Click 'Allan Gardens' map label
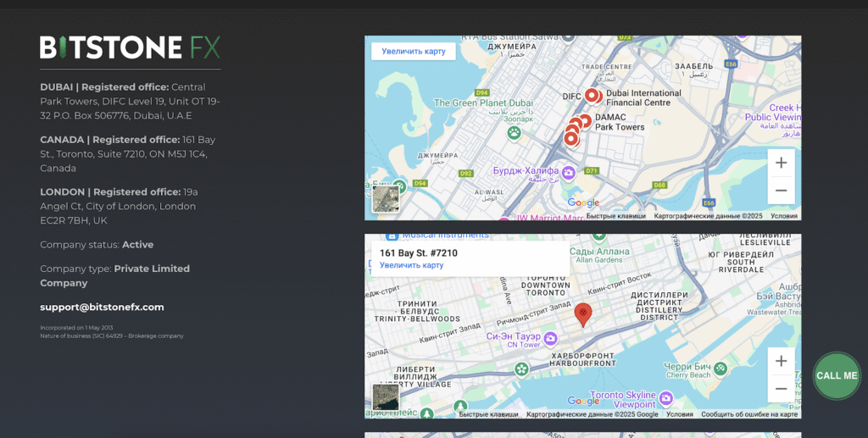Viewport: 868px width, 438px height. click(x=599, y=260)
